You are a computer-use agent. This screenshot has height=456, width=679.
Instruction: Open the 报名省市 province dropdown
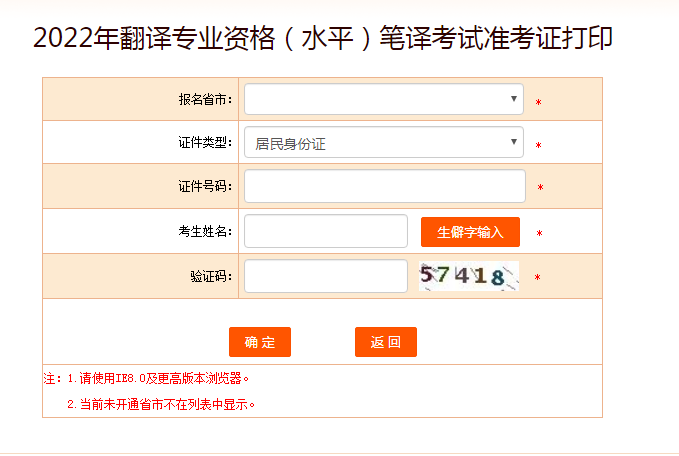[384, 99]
